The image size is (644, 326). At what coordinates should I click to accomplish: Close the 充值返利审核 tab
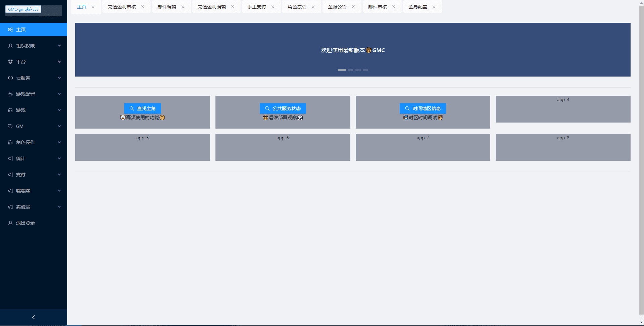click(x=143, y=7)
